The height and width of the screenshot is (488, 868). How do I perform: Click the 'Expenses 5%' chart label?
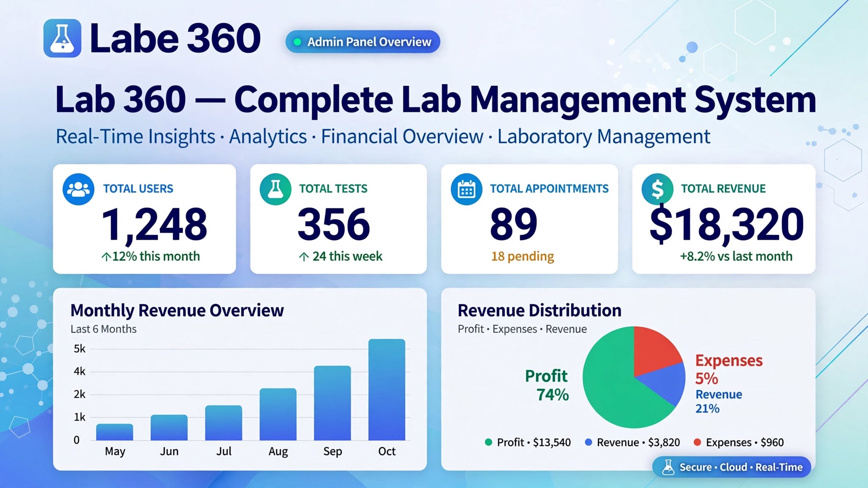(x=729, y=369)
